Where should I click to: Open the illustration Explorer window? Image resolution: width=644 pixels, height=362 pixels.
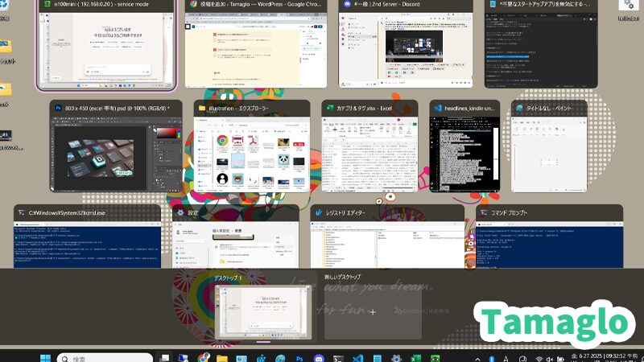(252, 146)
